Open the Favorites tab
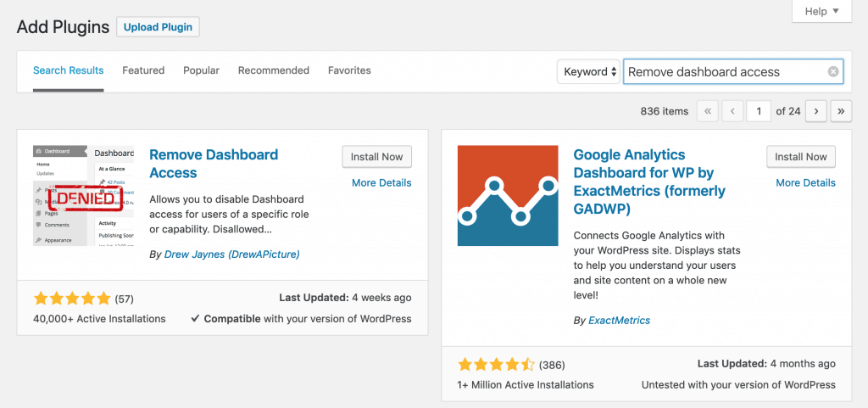The width and height of the screenshot is (868, 408). pos(349,70)
